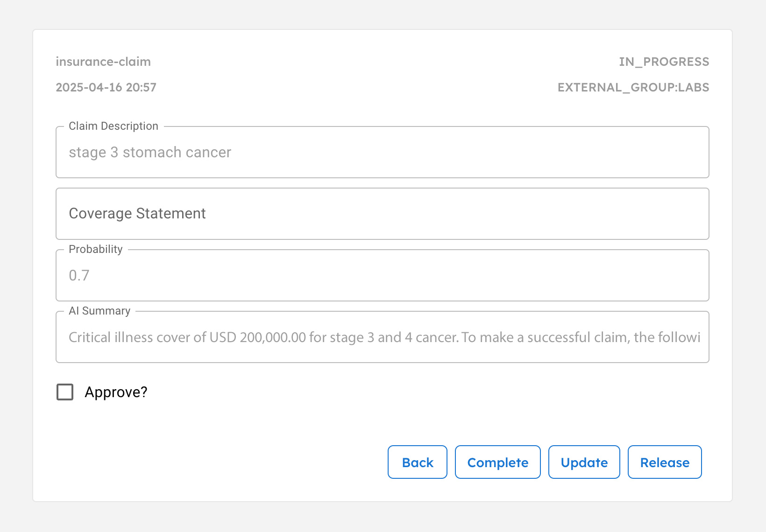Click the 0.7 probability value
Screen dimensions: 766x532
78,275
